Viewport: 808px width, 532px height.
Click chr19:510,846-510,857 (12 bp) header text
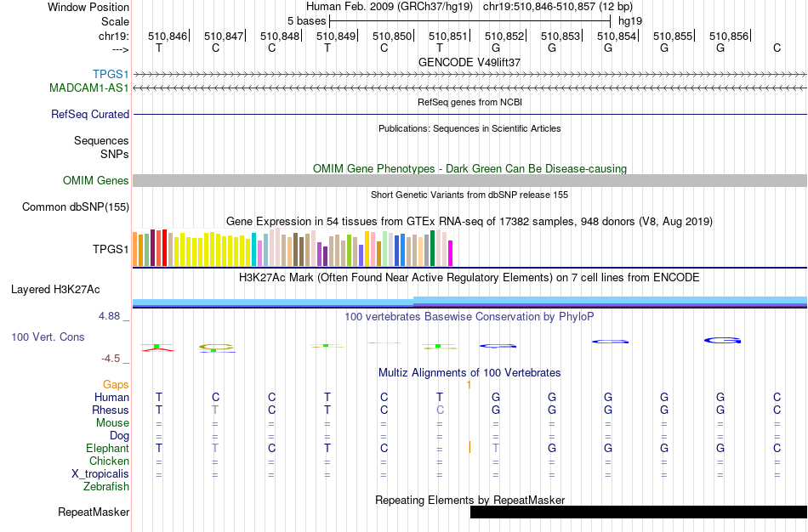[x=558, y=7]
